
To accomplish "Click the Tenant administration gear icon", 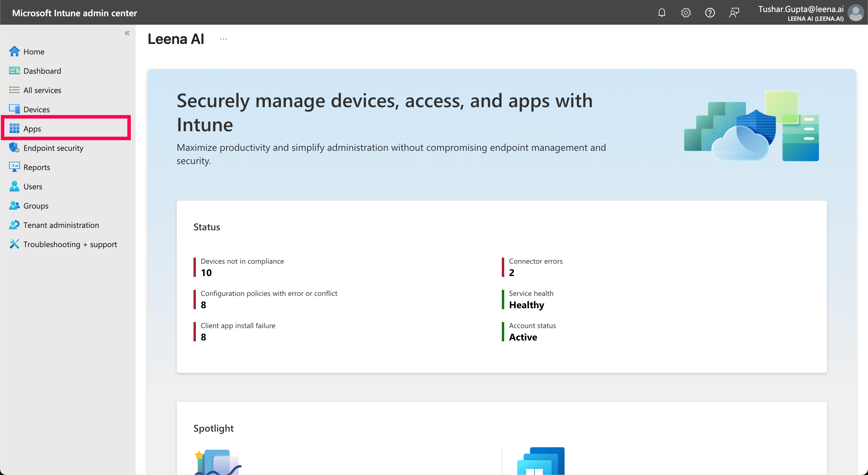I will coord(14,225).
